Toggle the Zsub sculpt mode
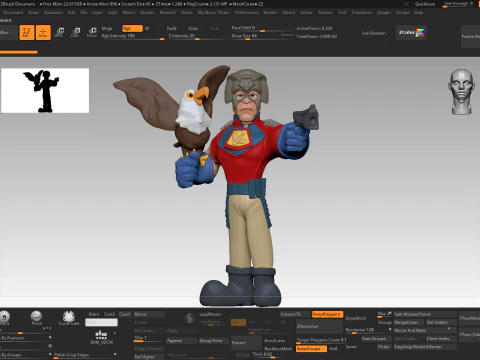This screenshot has height=360, width=480. pyautogui.click(x=193, y=28)
